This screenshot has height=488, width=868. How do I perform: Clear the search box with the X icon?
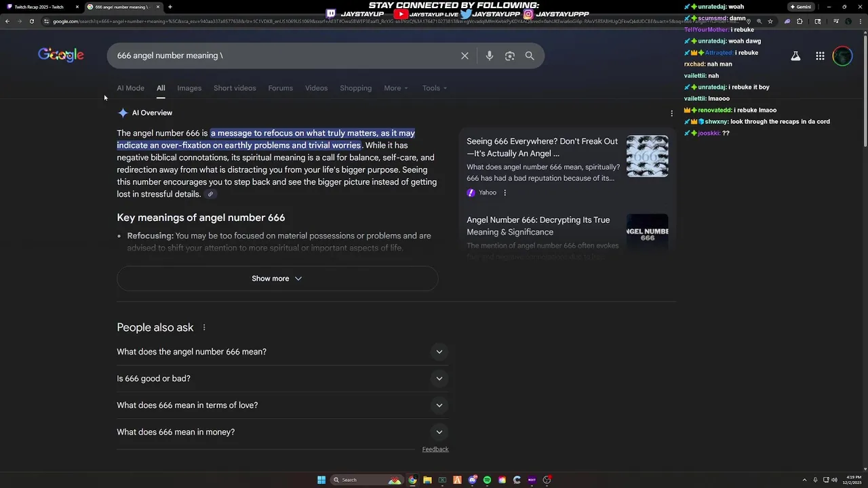tap(465, 56)
